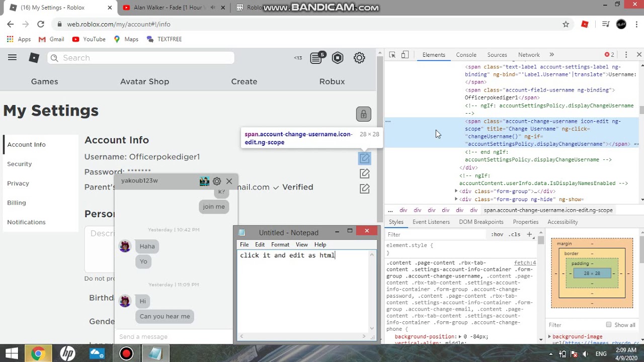The width and height of the screenshot is (644, 362).
Task: Close the yakoub123w chat window
Action: pyautogui.click(x=229, y=181)
